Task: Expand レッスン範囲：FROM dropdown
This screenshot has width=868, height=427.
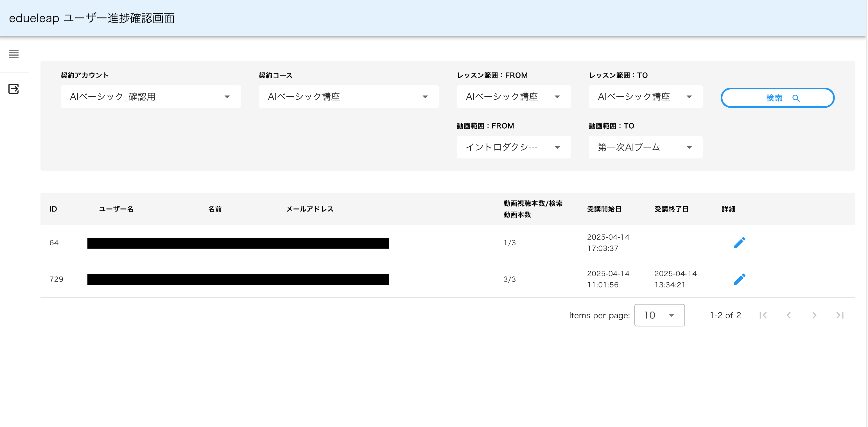Action: pyautogui.click(x=514, y=97)
